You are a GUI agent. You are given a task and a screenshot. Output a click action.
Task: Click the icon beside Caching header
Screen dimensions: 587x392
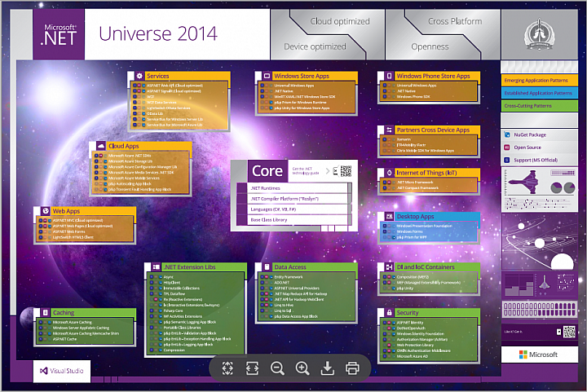coord(46,313)
